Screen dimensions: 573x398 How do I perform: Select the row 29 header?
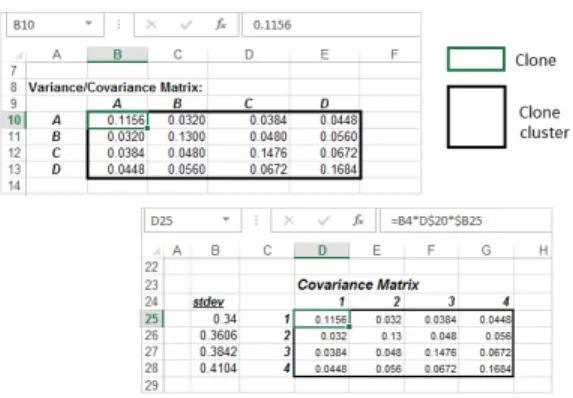point(152,385)
